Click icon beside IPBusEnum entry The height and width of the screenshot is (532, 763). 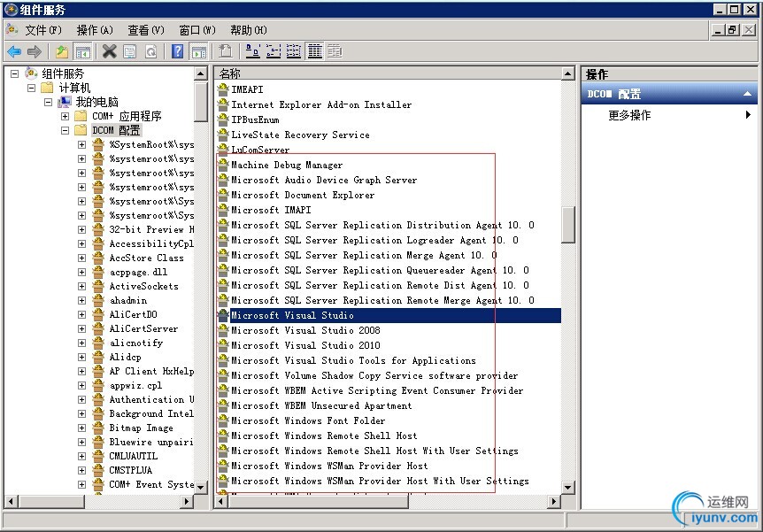(x=223, y=120)
